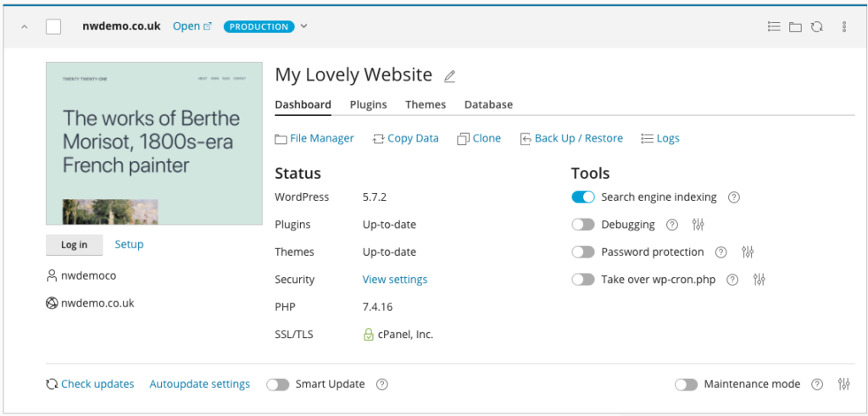Open help for Smart Update
The image size is (868, 416).
pyautogui.click(x=382, y=385)
